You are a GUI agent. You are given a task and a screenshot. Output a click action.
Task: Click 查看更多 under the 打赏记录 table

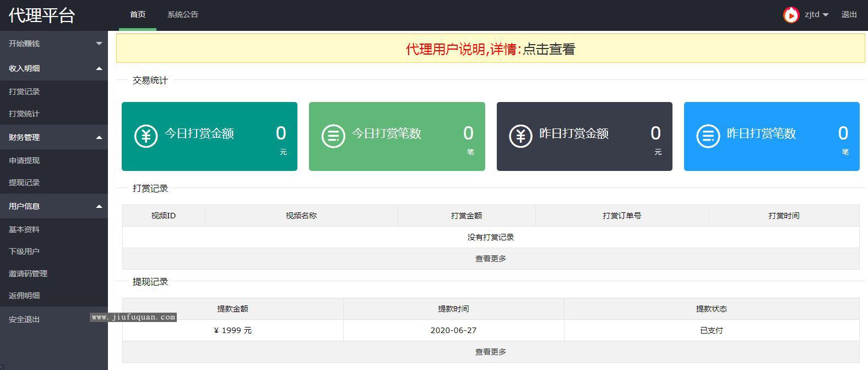tap(490, 259)
